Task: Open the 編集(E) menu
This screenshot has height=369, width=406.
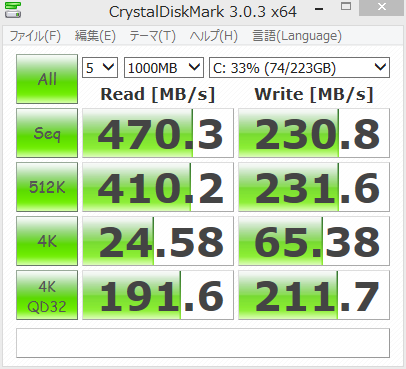Action: point(95,36)
